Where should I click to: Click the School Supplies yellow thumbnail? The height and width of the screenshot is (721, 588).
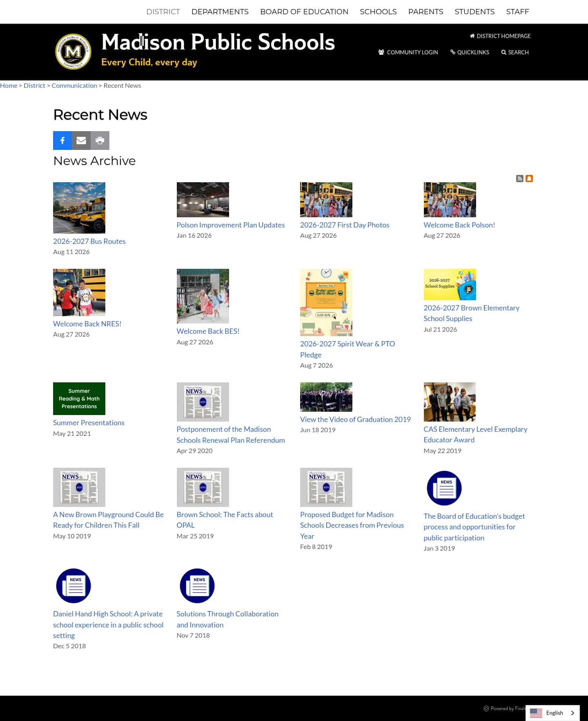tap(450, 284)
